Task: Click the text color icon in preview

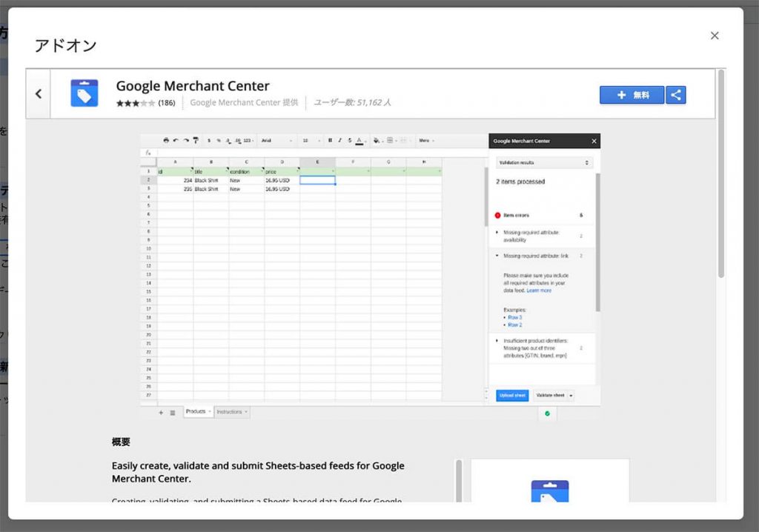Action: 359,141
